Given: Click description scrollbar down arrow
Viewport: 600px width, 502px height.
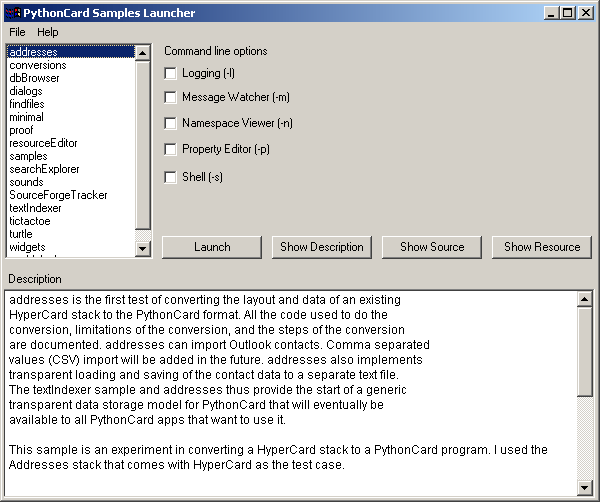Looking at the screenshot, I should [585, 487].
